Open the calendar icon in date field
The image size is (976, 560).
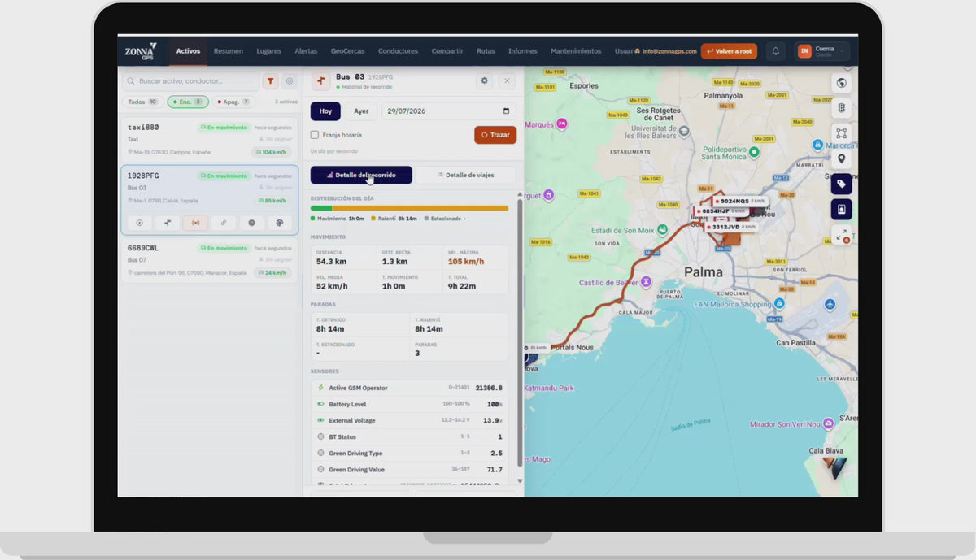click(x=506, y=111)
